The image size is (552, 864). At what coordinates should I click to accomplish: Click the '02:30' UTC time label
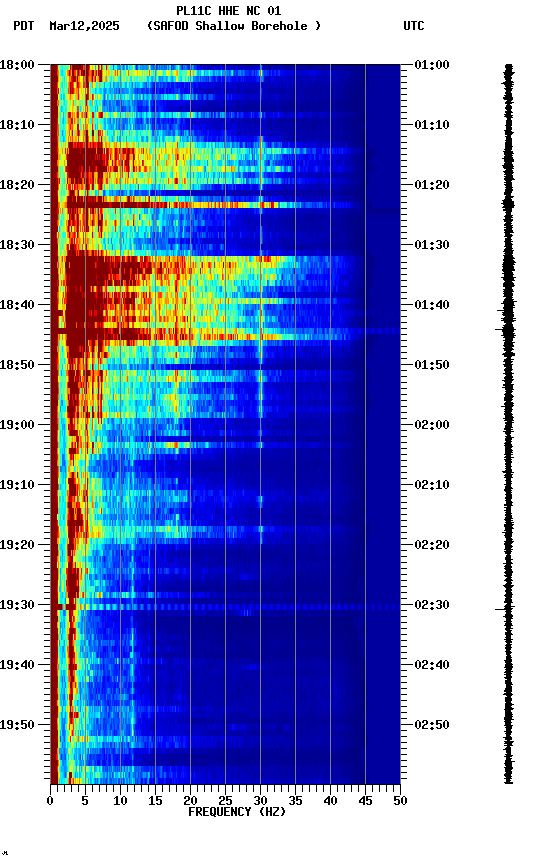point(432,605)
